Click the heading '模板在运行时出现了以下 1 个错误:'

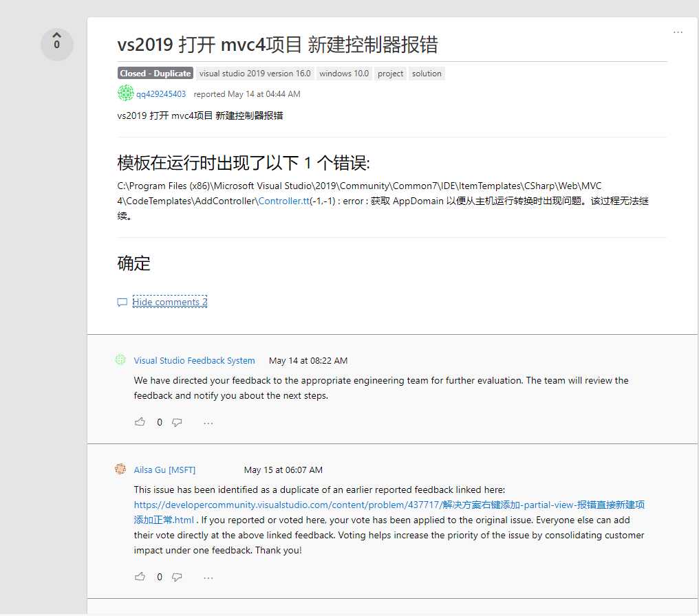coord(244,162)
